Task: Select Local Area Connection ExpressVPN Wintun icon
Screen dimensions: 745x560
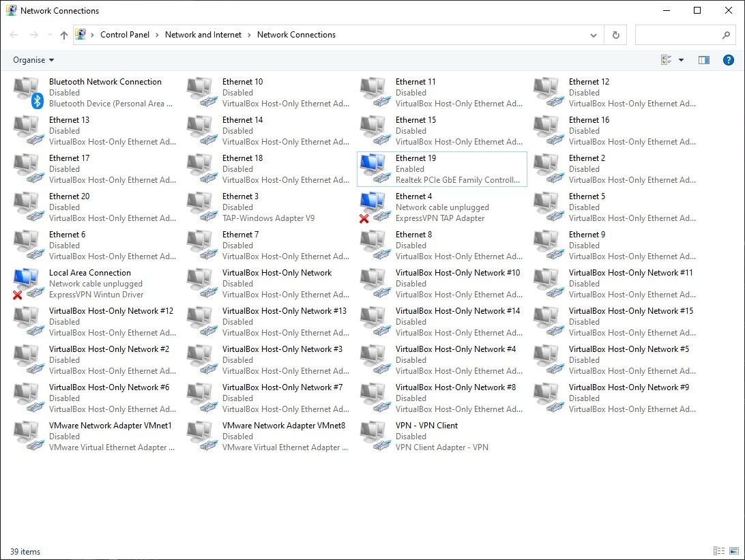Action: pyautogui.click(x=27, y=283)
